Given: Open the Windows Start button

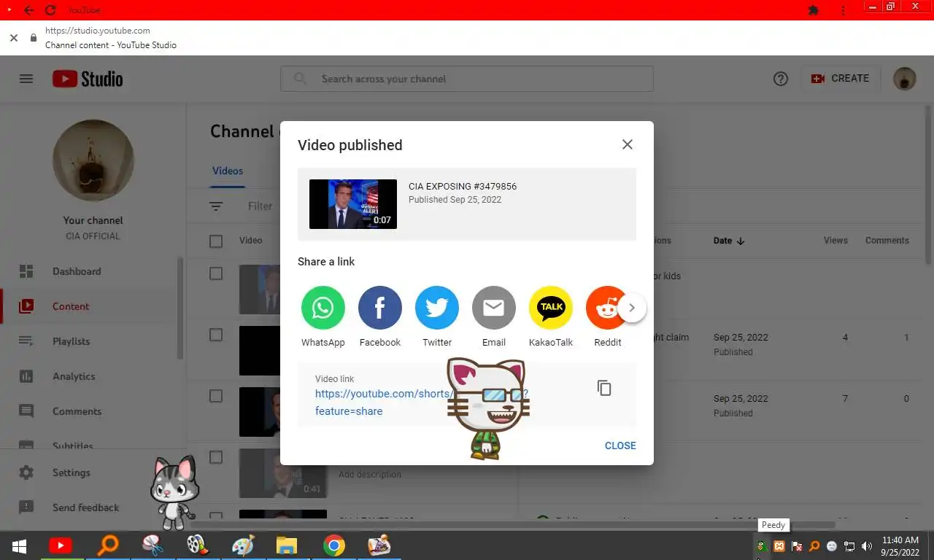Looking at the screenshot, I should point(19,545).
